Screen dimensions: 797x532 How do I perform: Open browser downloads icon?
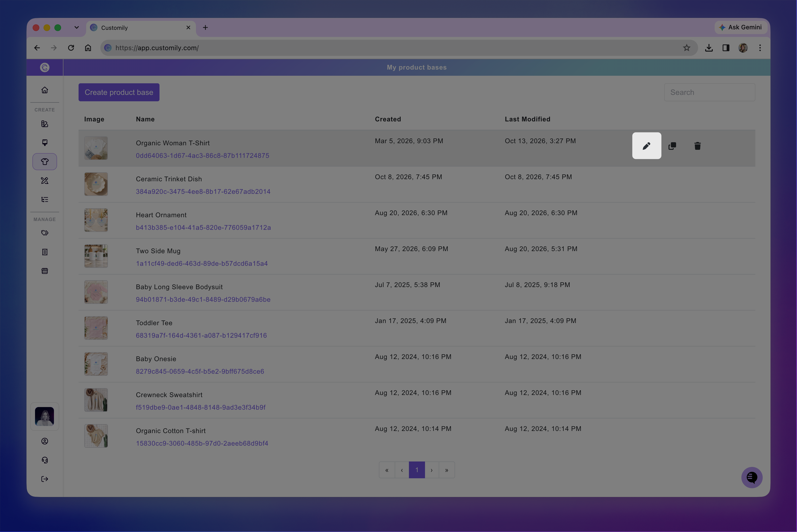pos(709,48)
